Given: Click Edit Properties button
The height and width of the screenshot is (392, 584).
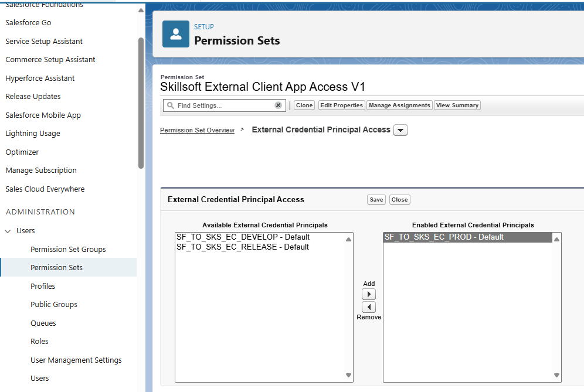Looking at the screenshot, I should coord(341,105).
